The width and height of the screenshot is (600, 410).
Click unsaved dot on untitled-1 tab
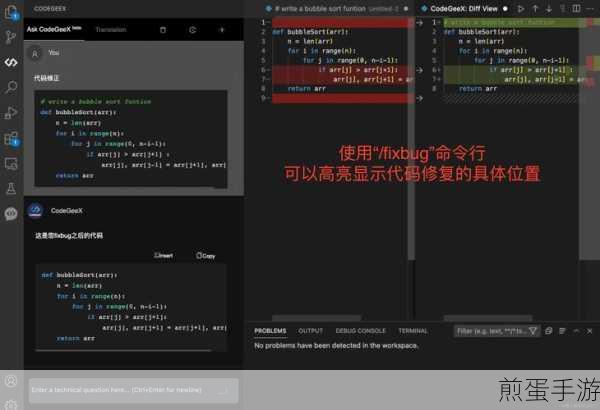click(x=406, y=8)
